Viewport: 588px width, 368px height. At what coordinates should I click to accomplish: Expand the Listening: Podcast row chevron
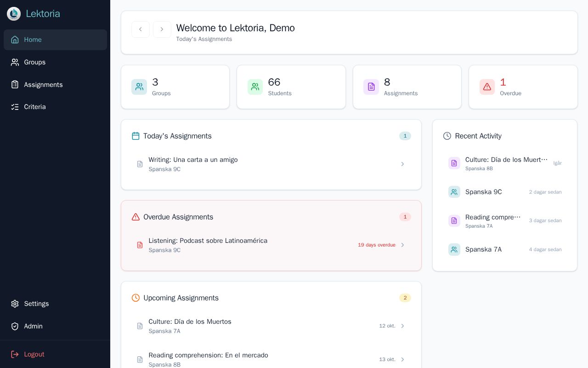point(402,245)
